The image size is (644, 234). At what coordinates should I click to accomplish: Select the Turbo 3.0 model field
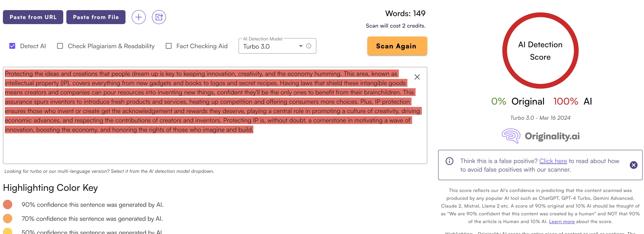click(277, 46)
